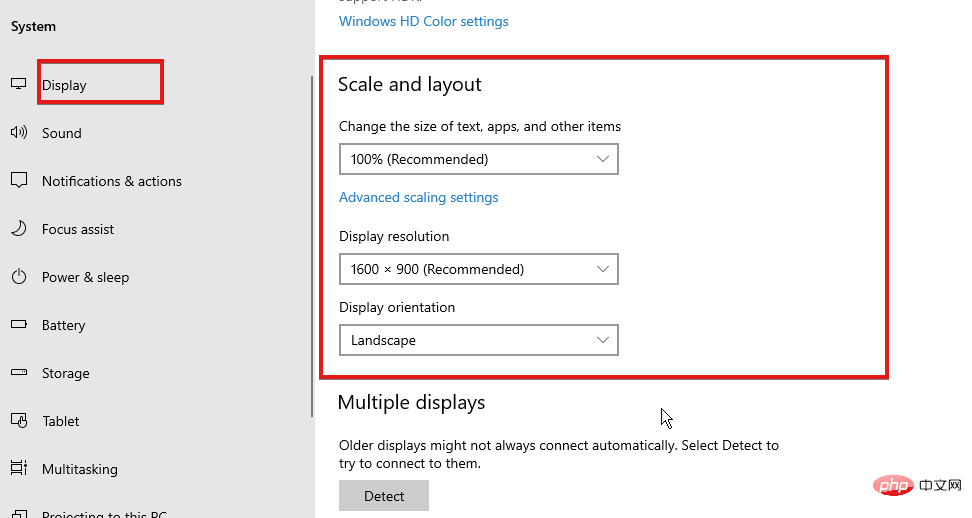This screenshot has width=972, height=518.
Task: Click the Detect button
Action: click(384, 496)
